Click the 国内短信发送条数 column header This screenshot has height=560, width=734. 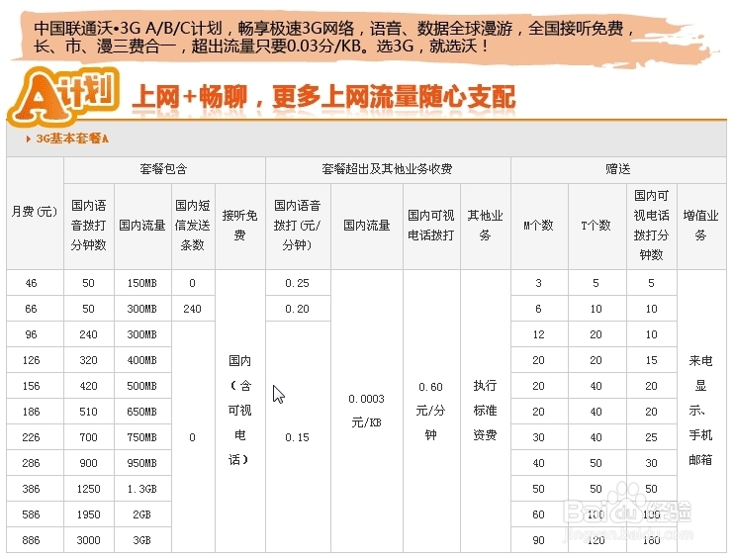[x=193, y=226]
